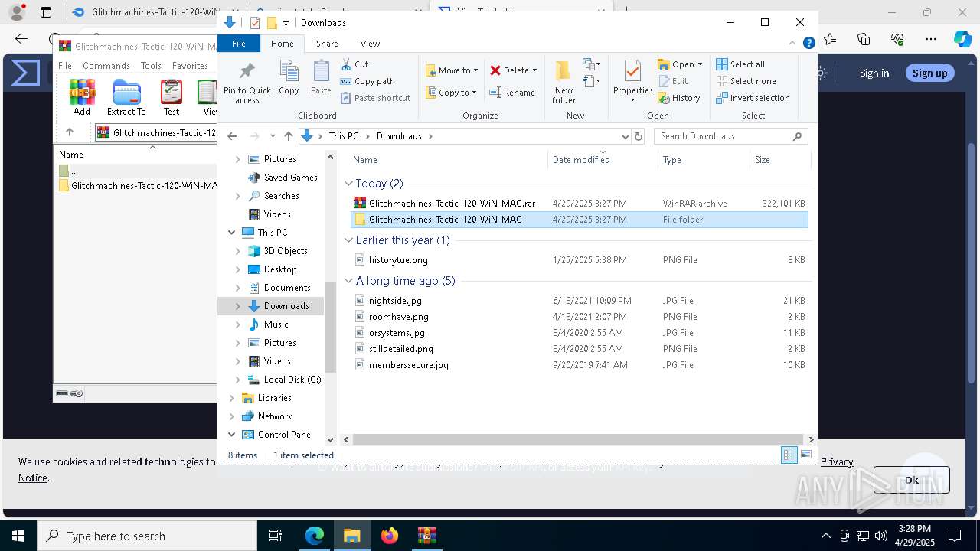Collapse the Earlier this year group

348,240
